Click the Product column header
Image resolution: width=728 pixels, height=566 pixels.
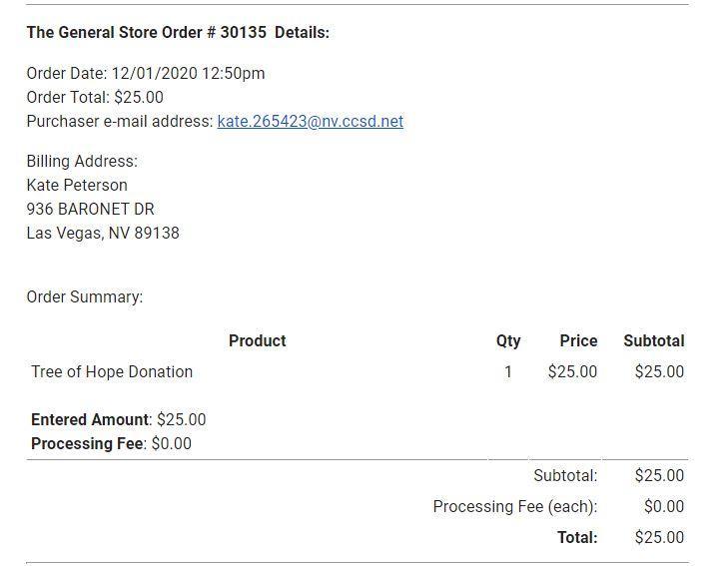coord(257,341)
